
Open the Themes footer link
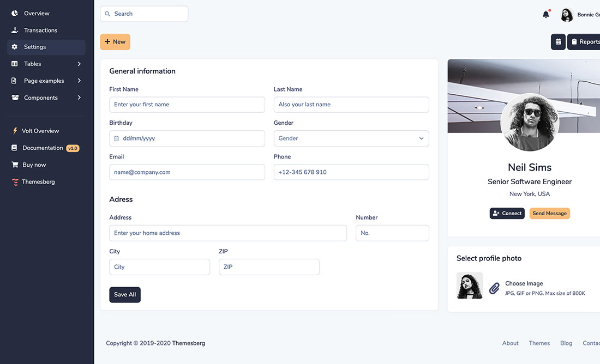click(539, 343)
